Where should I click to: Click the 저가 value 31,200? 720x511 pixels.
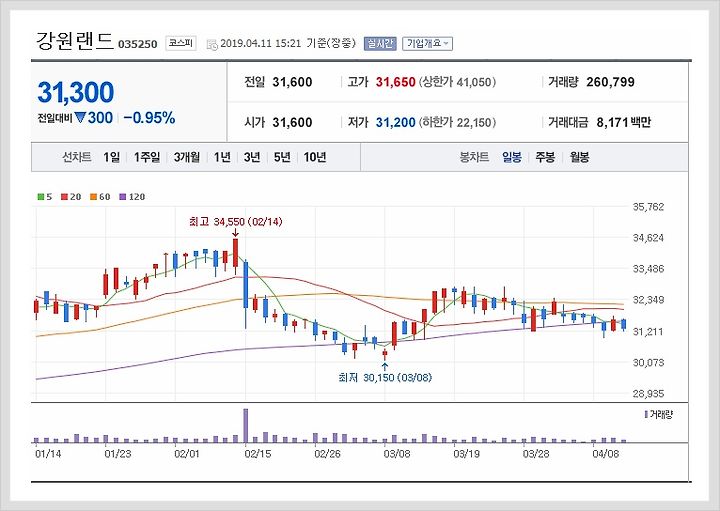[x=395, y=123]
